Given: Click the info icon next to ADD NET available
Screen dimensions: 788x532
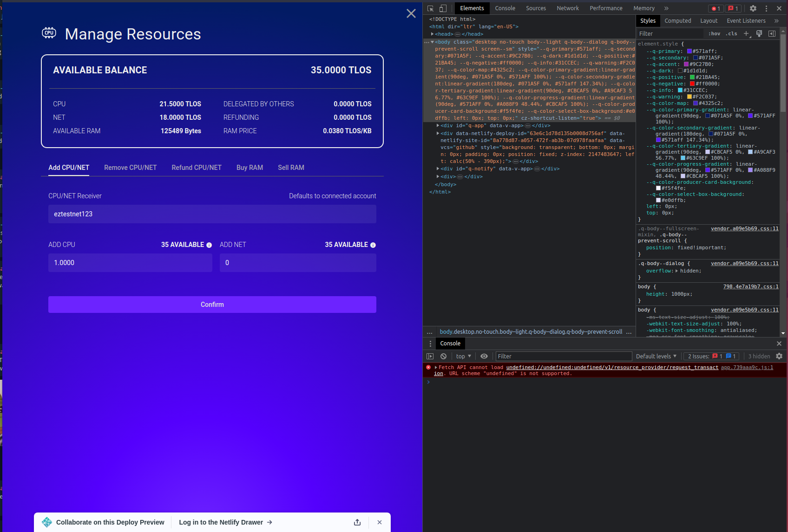Looking at the screenshot, I should pos(373,245).
